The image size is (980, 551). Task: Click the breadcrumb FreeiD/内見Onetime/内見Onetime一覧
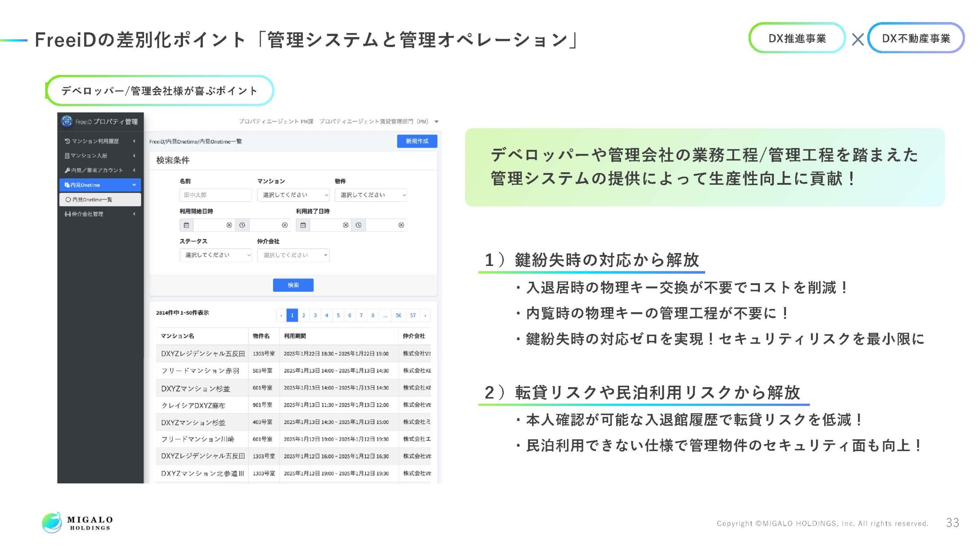[x=195, y=142]
